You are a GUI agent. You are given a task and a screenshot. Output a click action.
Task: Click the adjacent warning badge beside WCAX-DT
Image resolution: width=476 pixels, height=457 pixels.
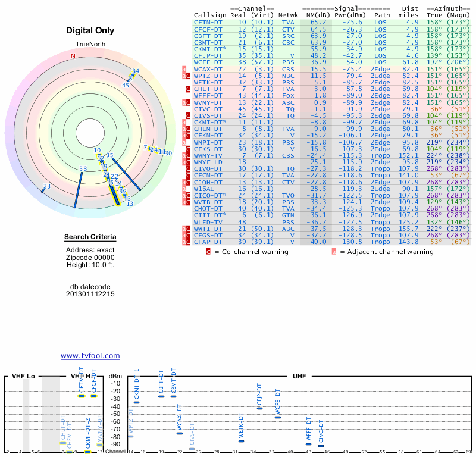point(184,69)
